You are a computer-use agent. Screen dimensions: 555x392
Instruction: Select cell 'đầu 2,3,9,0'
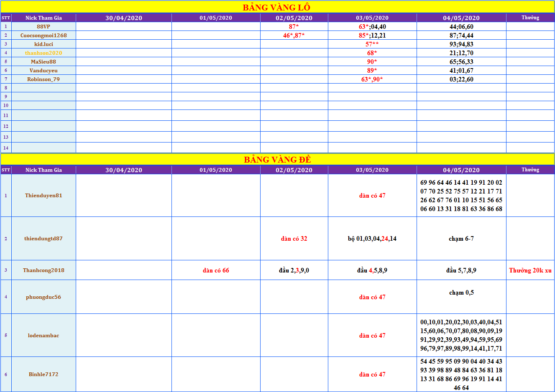click(294, 270)
